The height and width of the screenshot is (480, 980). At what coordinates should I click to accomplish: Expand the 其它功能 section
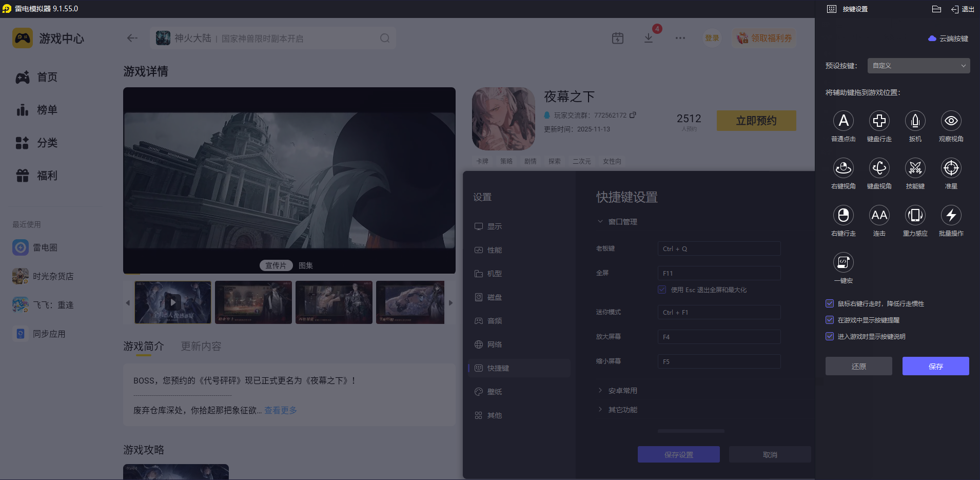pyautogui.click(x=622, y=409)
